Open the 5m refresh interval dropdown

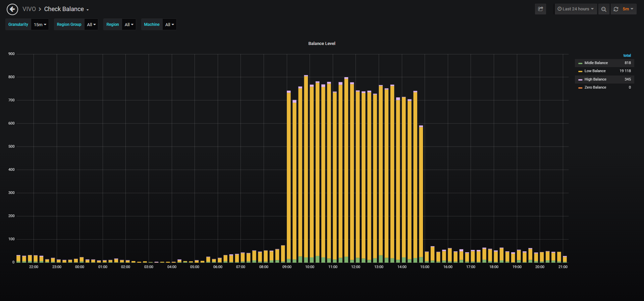coord(628,9)
